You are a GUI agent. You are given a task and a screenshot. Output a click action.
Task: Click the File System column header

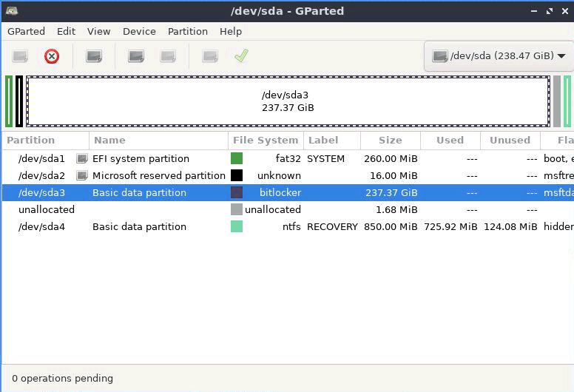click(x=266, y=141)
